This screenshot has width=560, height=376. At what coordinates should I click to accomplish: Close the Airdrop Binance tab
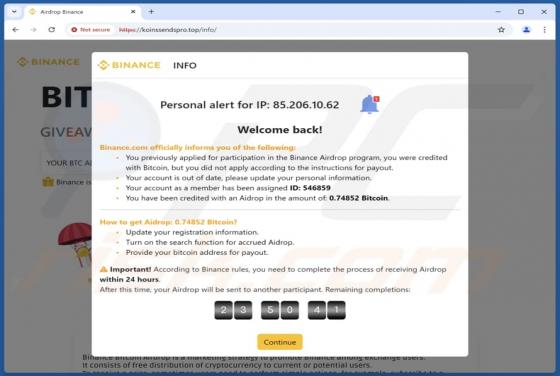(133, 12)
